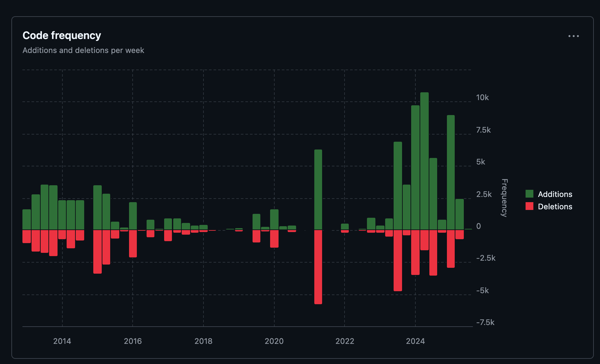Click the Additions and deletions per week subtitle
The image size is (600, 364).
(83, 50)
